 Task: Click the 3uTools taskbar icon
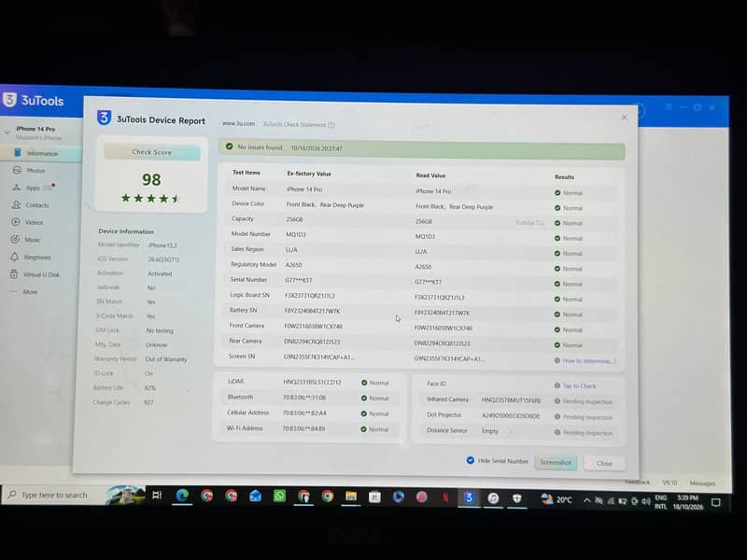point(470,497)
